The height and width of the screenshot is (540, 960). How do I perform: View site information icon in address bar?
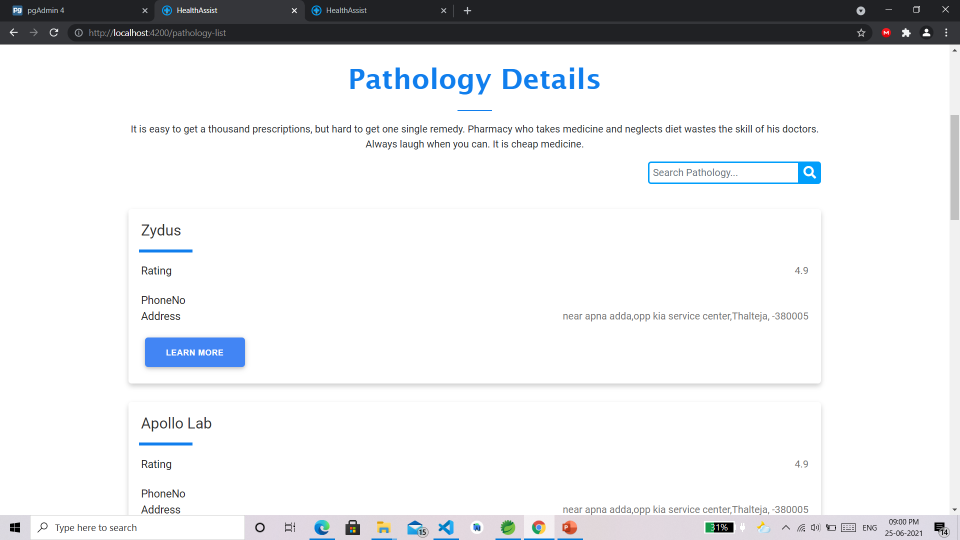tap(78, 33)
